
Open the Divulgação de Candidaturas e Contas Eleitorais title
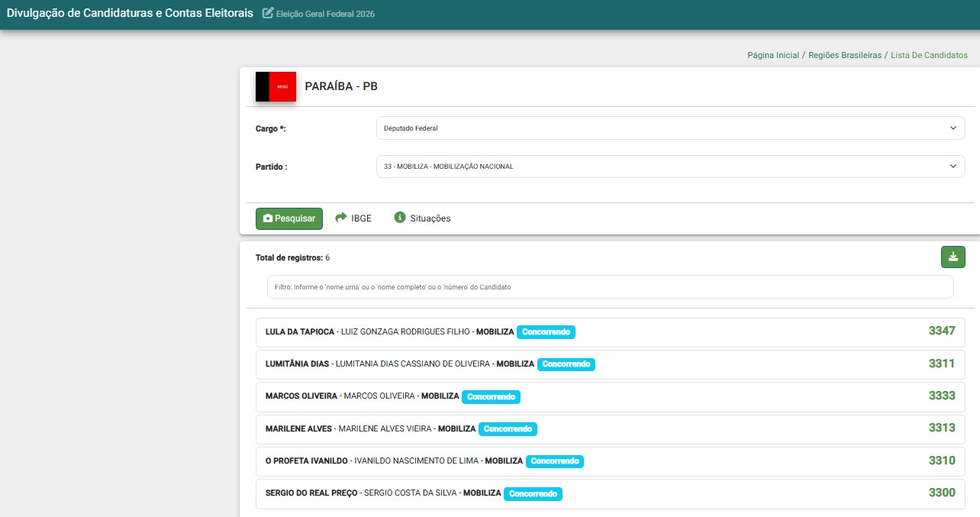pos(130,14)
